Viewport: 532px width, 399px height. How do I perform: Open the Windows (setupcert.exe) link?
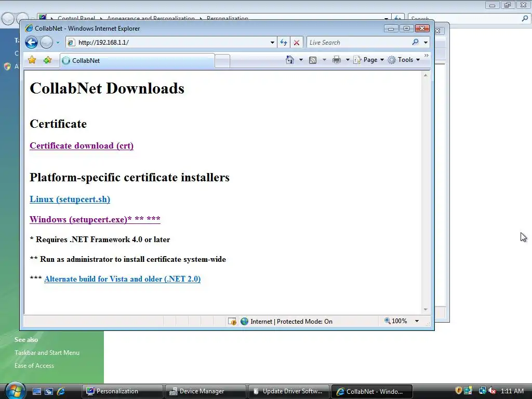95,219
